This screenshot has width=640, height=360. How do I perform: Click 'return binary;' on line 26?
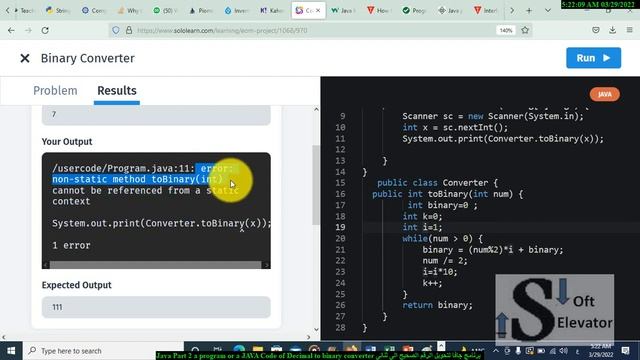[x=438, y=305]
